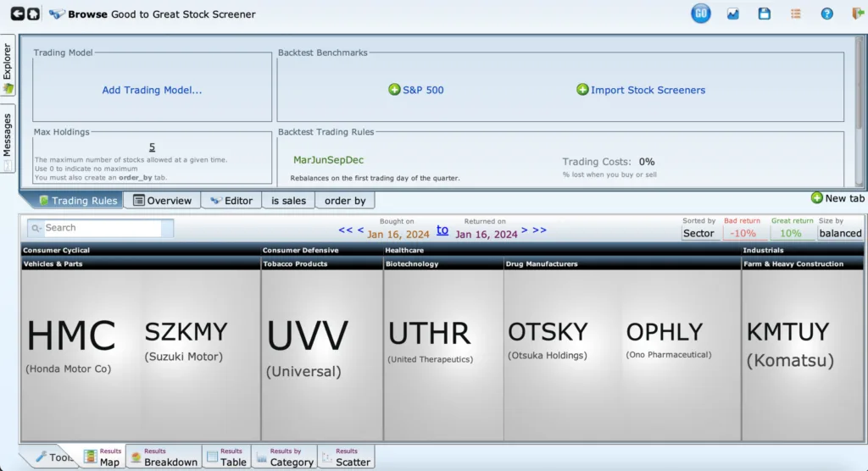The width and height of the screenshot is (868, 471).
Task: Open the Size by balanced dropdown
Action: [x=840, y=233]
